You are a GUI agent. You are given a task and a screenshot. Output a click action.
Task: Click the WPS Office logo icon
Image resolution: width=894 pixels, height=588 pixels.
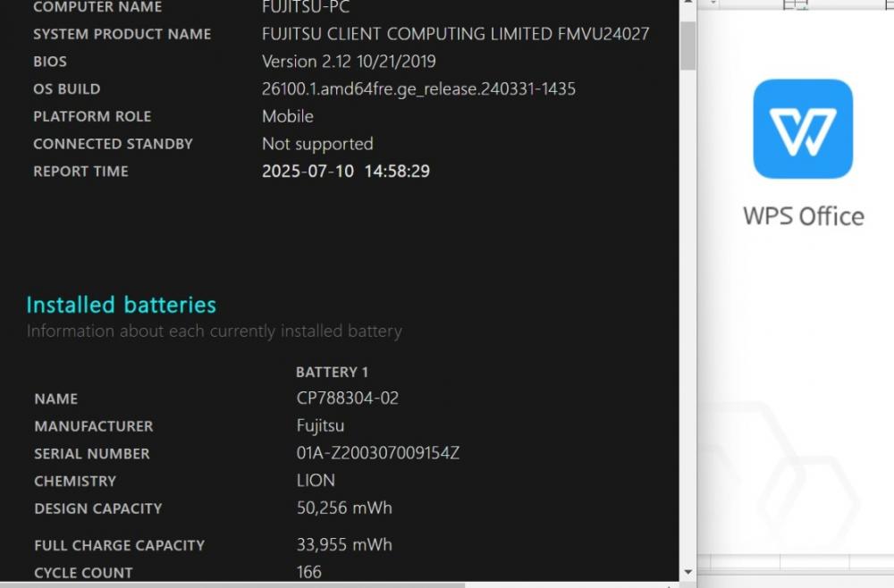pos(803,129)
